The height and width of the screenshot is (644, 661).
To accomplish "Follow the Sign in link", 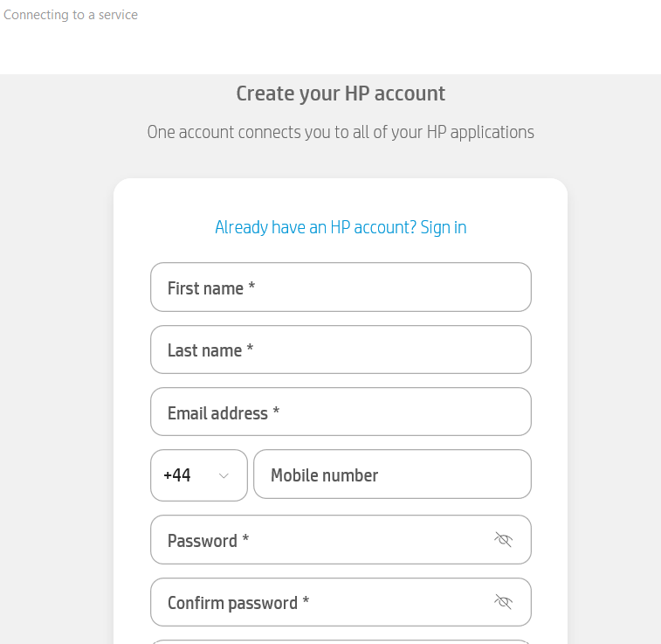I will coord(443,227).
